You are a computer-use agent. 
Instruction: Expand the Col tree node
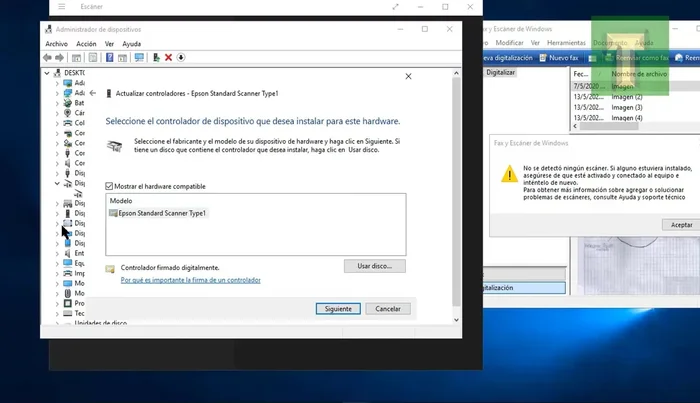57,123
